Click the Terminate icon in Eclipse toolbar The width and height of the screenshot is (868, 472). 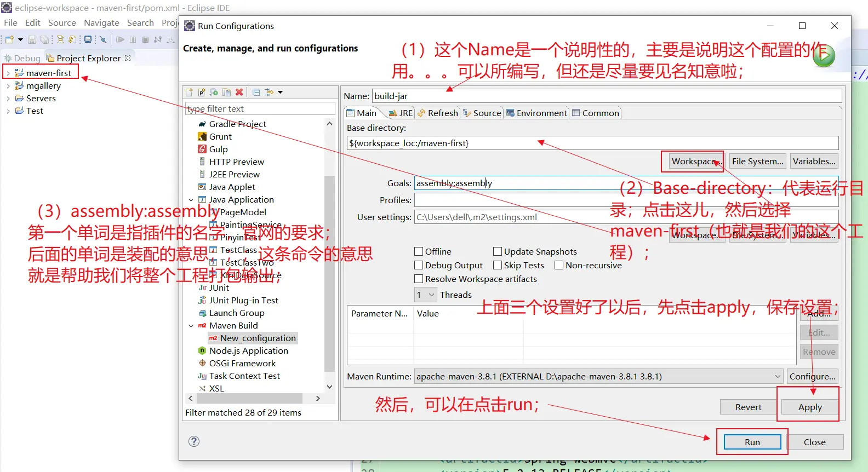pyautogui.click(x=145, y=39)
